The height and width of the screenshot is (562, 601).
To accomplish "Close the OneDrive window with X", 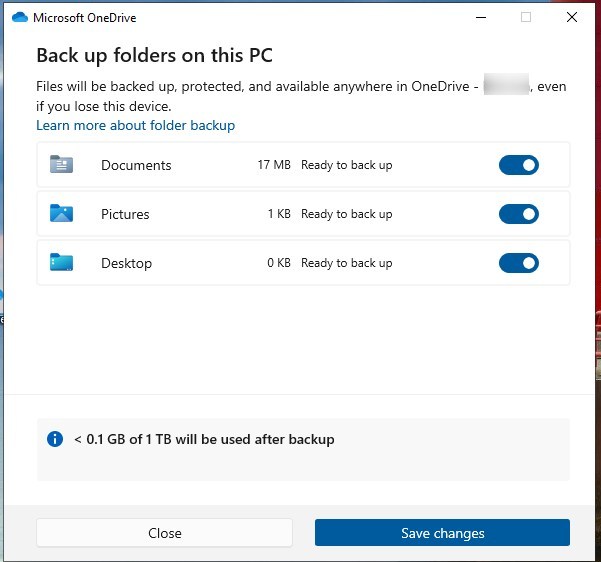I will tap(571, 17).
